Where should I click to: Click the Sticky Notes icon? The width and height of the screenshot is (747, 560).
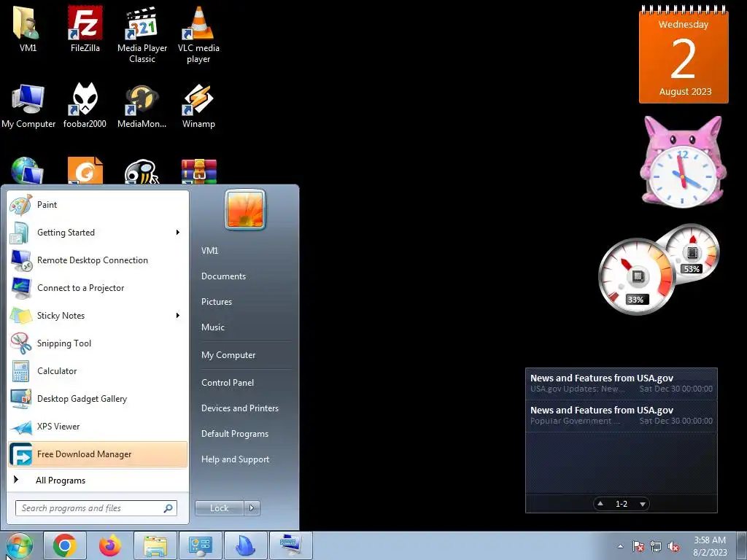click(21, 316)
